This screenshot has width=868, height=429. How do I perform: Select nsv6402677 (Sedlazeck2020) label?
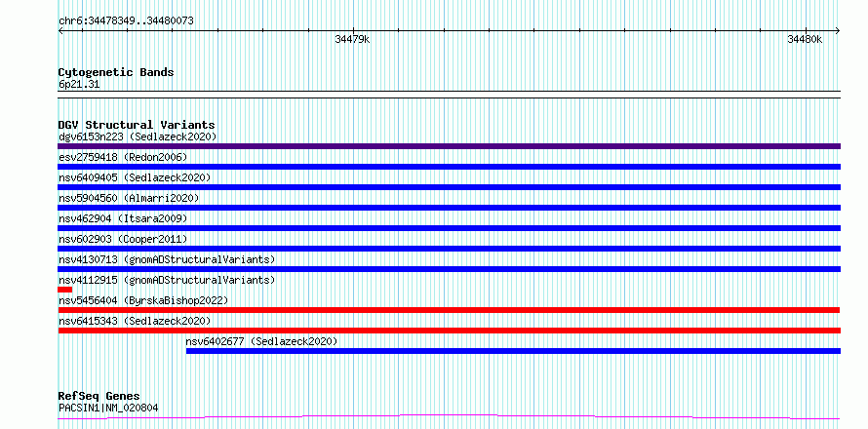pos(261,341)
